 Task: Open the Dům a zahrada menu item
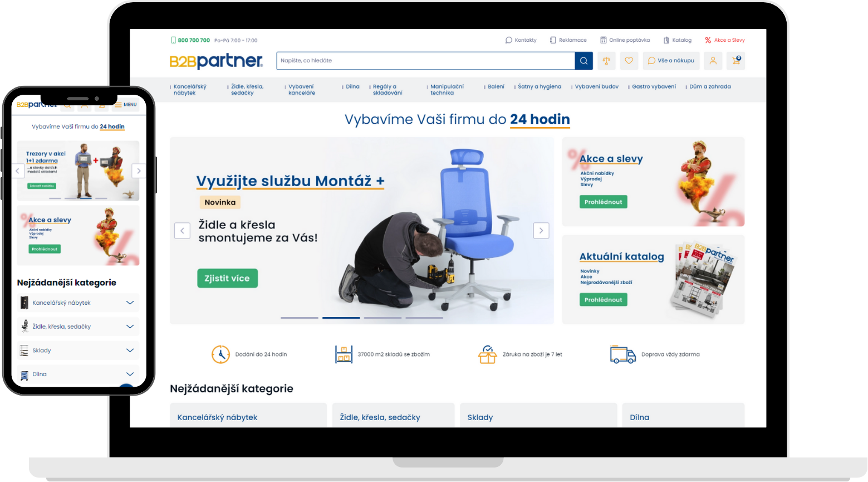pos(710,87)
